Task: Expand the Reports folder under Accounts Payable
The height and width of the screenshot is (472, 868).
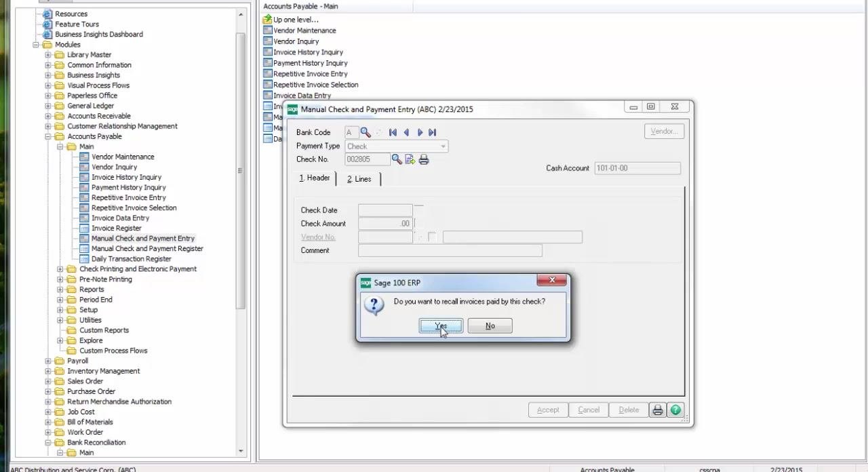Action: (x=60, y=290)
